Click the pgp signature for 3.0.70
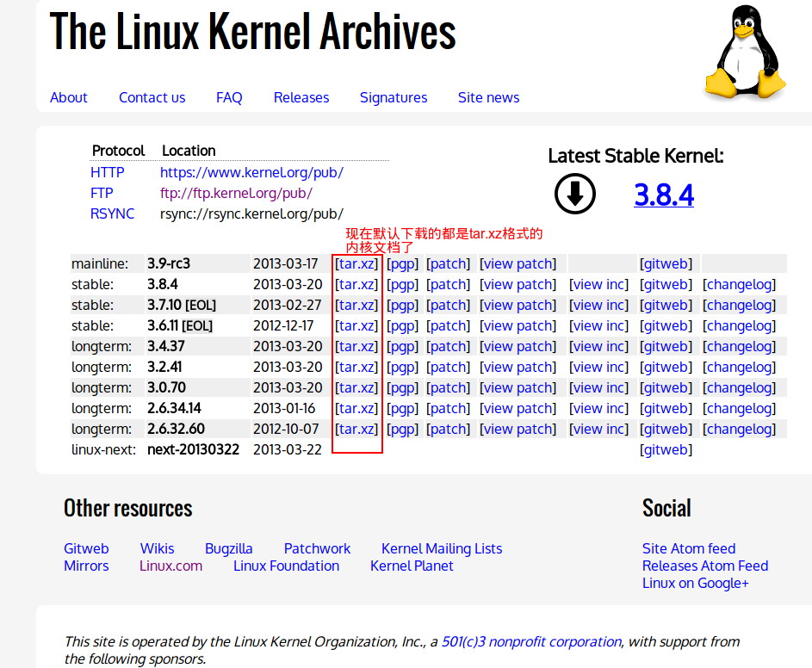This screenshot has width=812, height=668. coord(401,387)
